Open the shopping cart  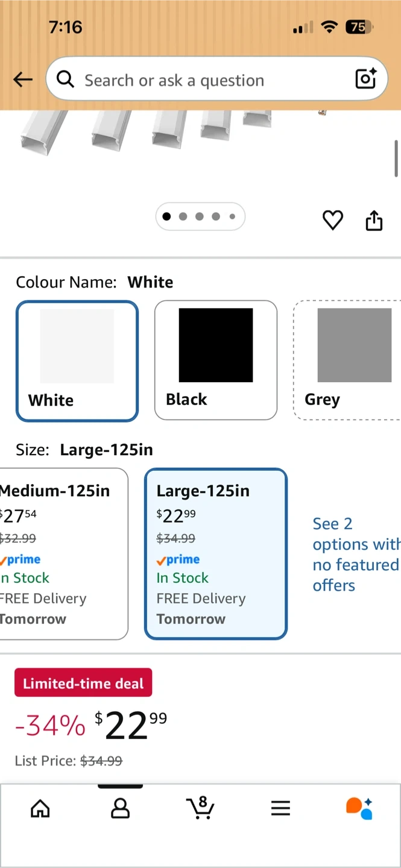click(x=200, y=808)
